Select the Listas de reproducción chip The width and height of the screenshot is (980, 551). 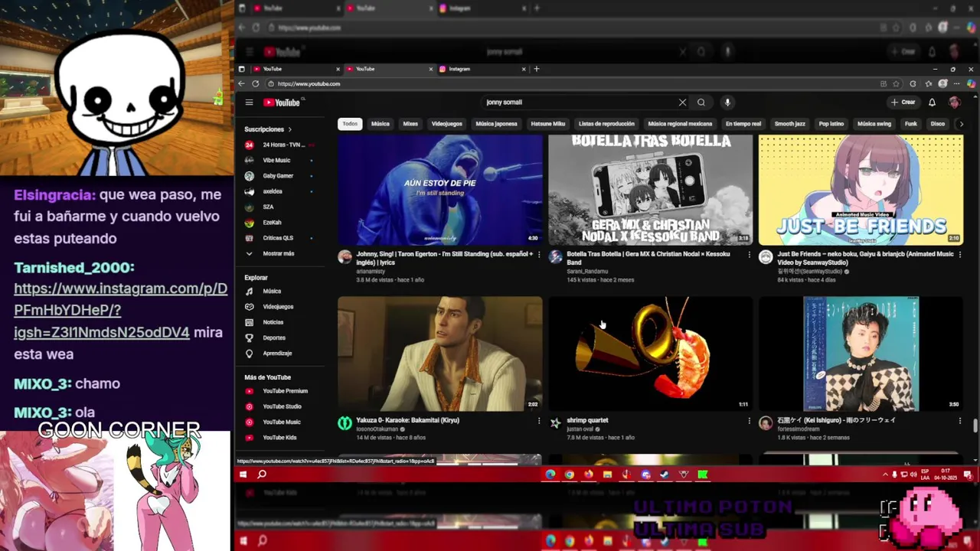(x=606, y=123)
